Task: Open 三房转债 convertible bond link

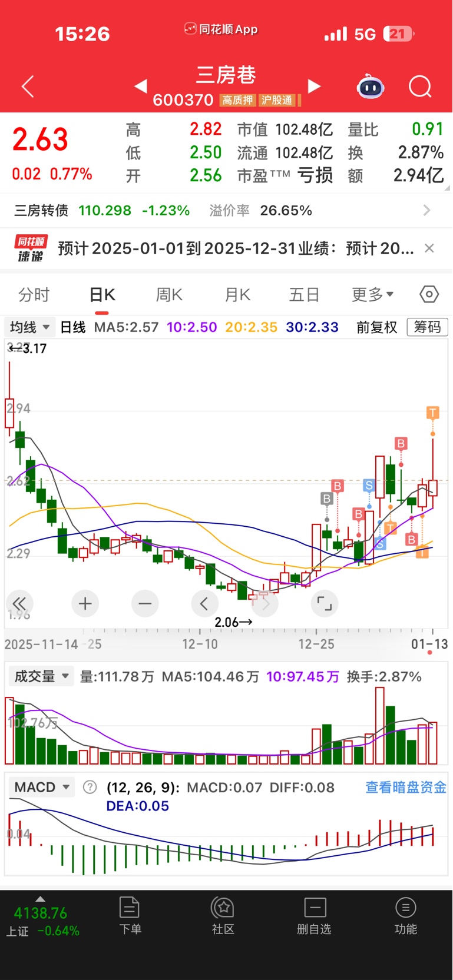Action: 41,210
